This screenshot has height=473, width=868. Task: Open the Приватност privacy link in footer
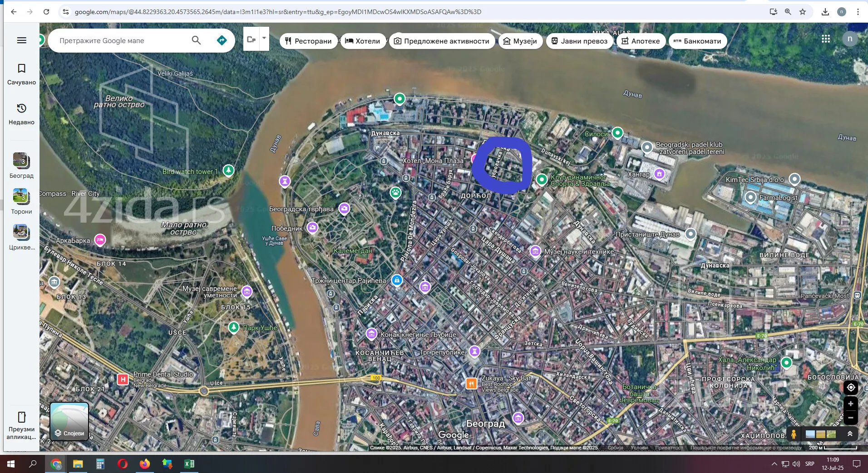pos(669,448)
